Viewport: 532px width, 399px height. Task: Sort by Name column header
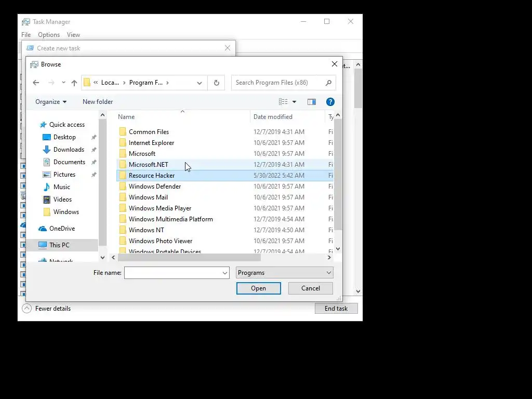coord(183,117)
